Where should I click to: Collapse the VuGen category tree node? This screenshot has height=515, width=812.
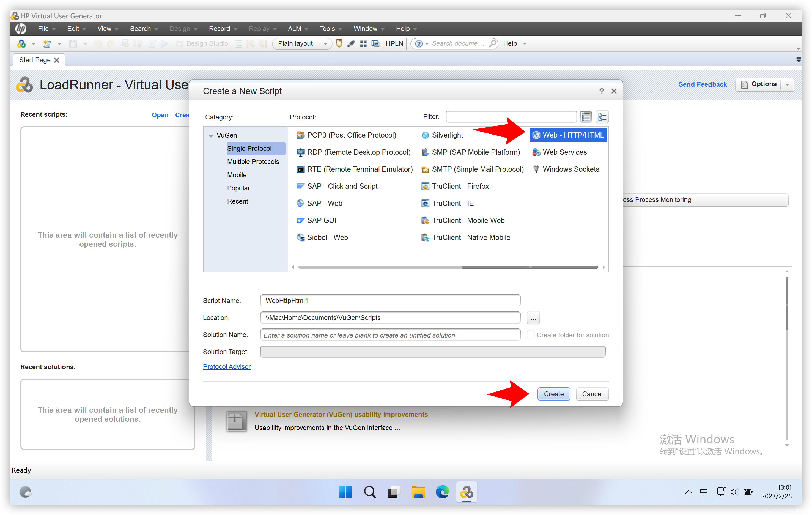coord(211,136)
